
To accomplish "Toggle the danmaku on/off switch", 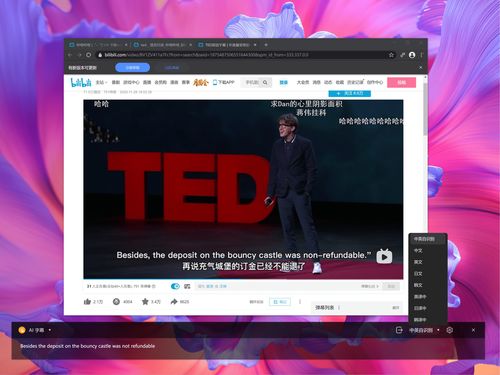I will pyautogui.click(x=175, y=286).
